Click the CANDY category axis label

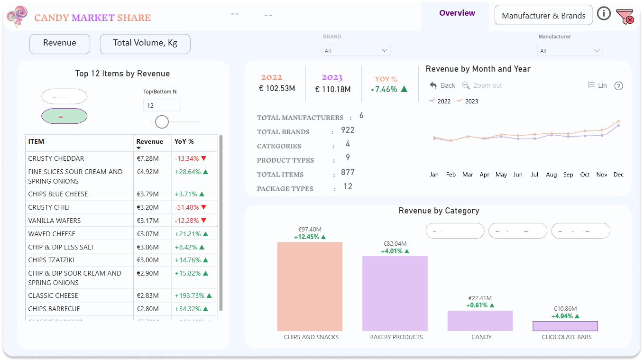click(x=481, y=337)
